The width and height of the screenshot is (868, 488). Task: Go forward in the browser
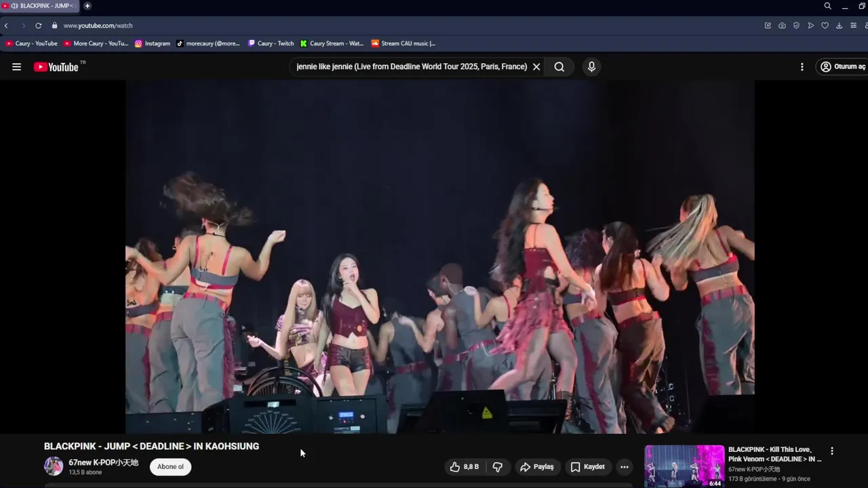click(22, 25)
